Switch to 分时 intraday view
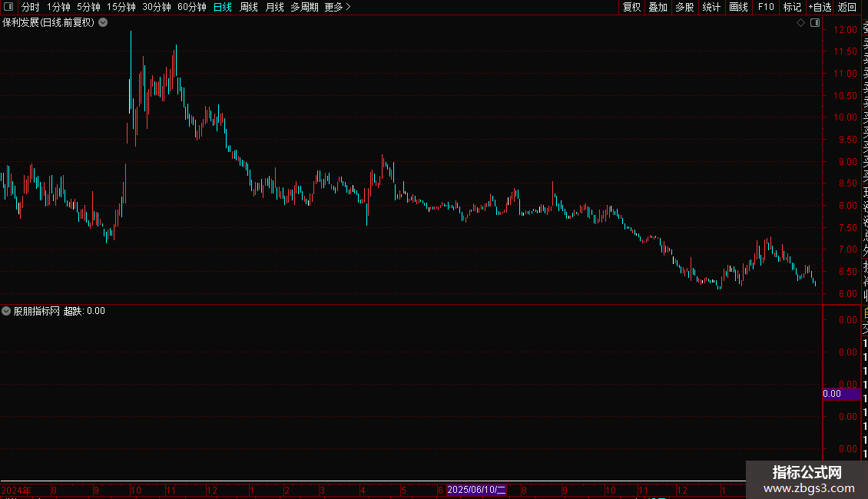 click(31, 7)
